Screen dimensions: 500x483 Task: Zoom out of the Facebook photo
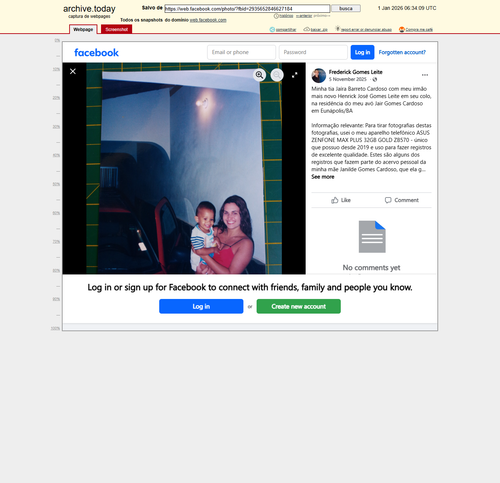pyautogui.click(x=277, y=75)
